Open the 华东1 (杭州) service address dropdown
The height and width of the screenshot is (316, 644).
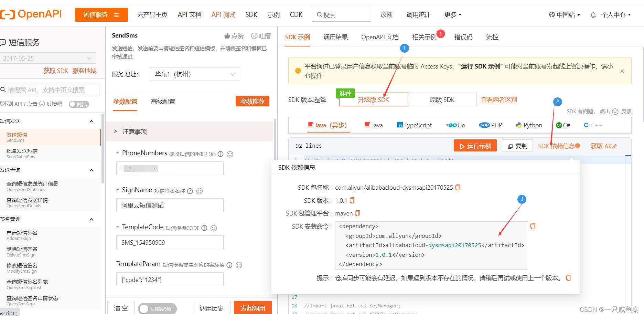[x=195, y=74]
